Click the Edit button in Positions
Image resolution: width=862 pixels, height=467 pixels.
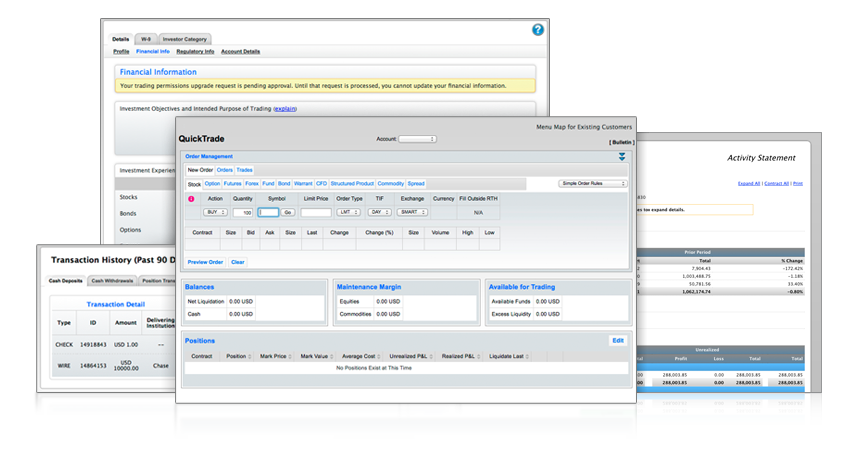[618, 340]
